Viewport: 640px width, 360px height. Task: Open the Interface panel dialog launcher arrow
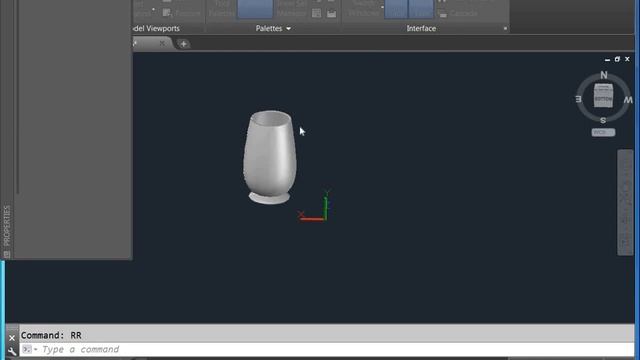point(505,29)
